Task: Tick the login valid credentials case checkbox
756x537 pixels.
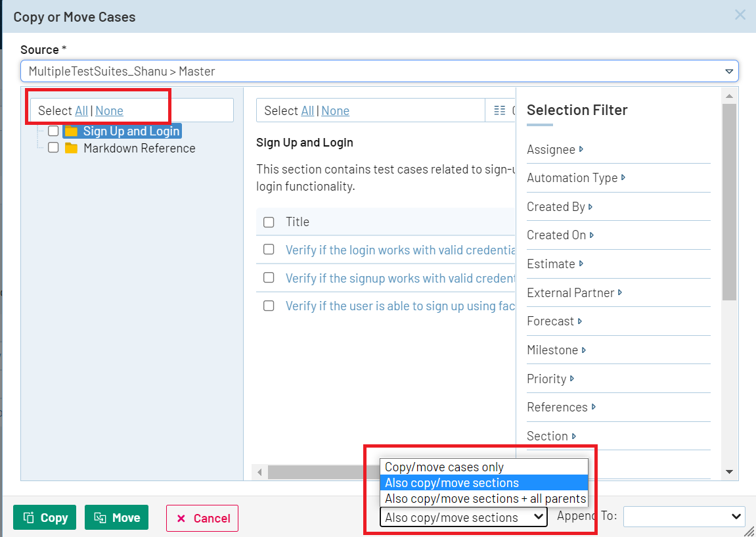Action: (269, 250)
